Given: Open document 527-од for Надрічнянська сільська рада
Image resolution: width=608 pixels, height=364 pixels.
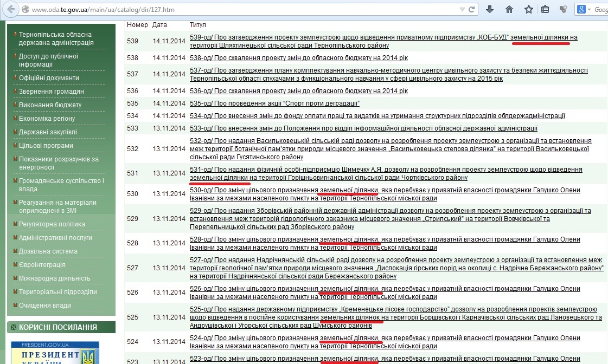Looking at the screenshot, I should 396,268.
